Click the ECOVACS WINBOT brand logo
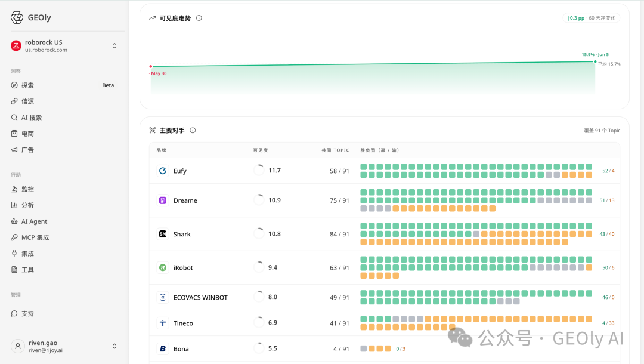644x364 pixels. (x=163, y=297)
